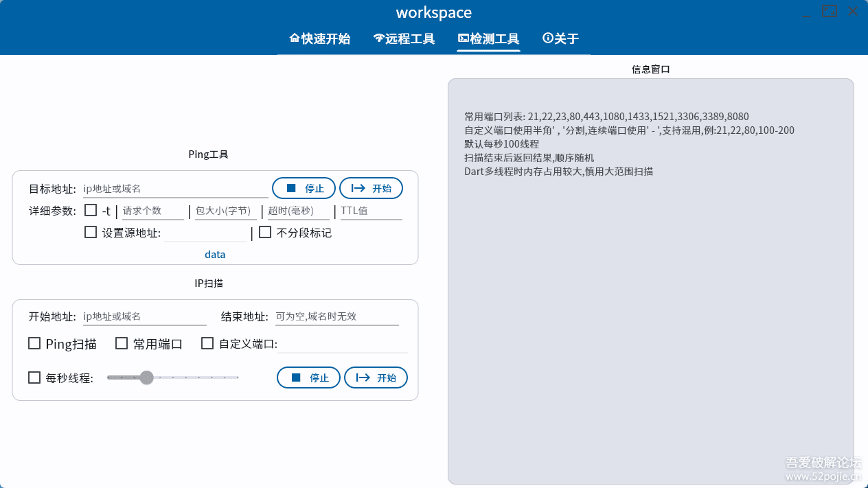Adjust the thread count slider

146,377
